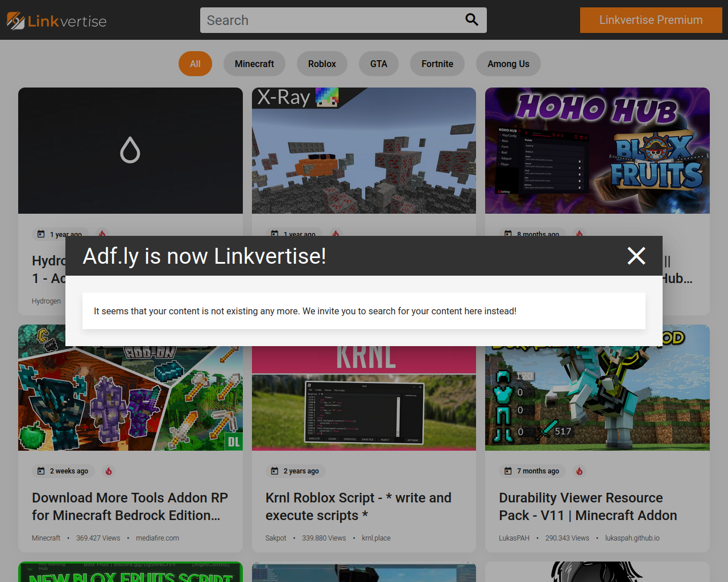Click the 290.343 Views count
728x582 pixels.
567,538
